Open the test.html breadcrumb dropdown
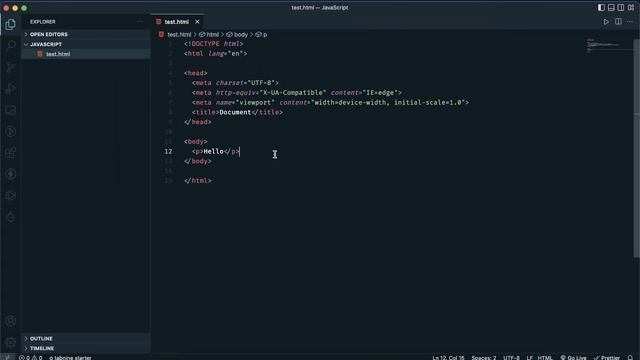 [x=175, y=35]
